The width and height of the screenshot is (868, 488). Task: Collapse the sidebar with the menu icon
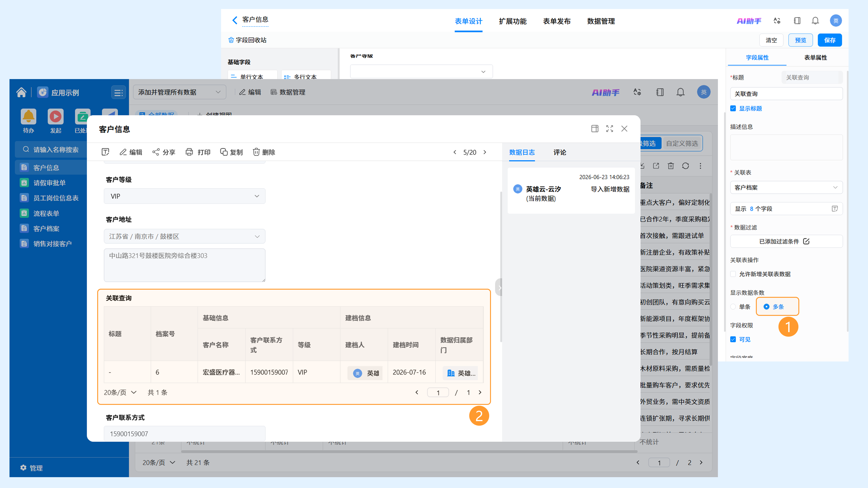[118, 93]
